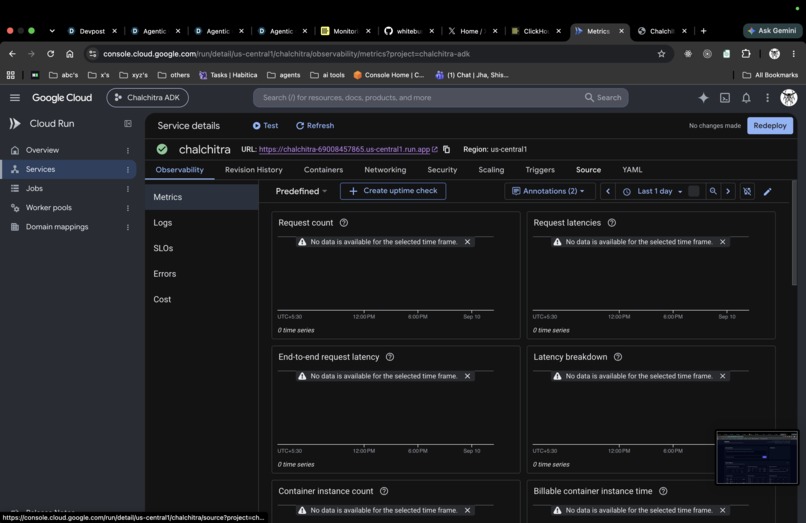Click the pencil edit dashboard icon
The width and height of the screenshot is (806, 523).
pyautogui.click(x=767, y=191)
